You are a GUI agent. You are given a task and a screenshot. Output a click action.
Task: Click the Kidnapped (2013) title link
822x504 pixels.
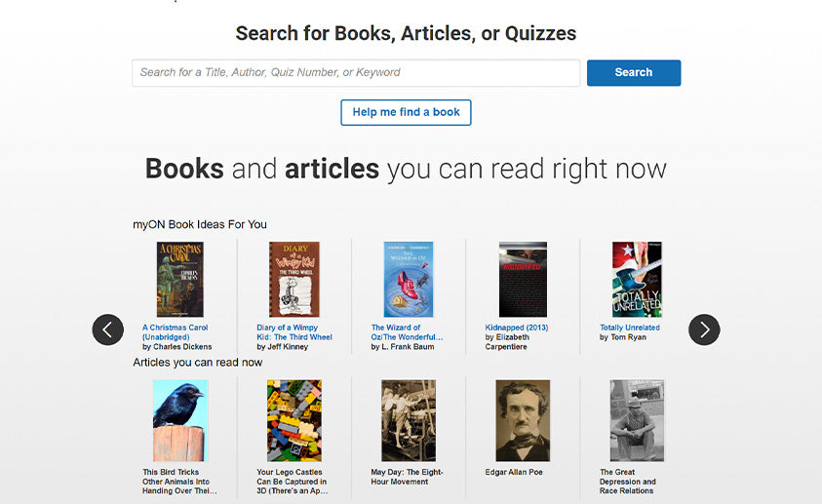[517, 328]
